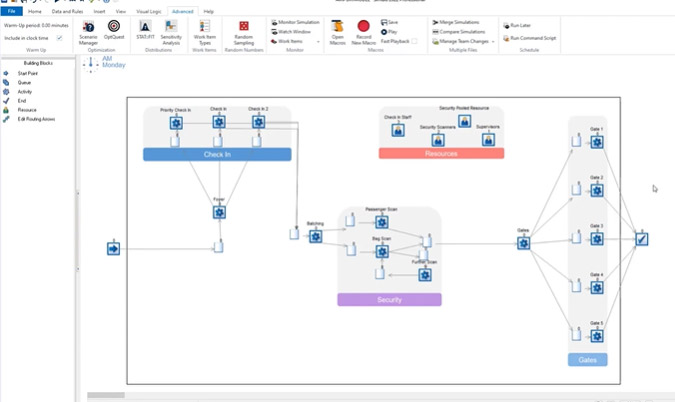Image resolution: width=675 pixels, height=402 pixels.
Task: Launch the OptQuest optimizer
Action: click(114, 30)
